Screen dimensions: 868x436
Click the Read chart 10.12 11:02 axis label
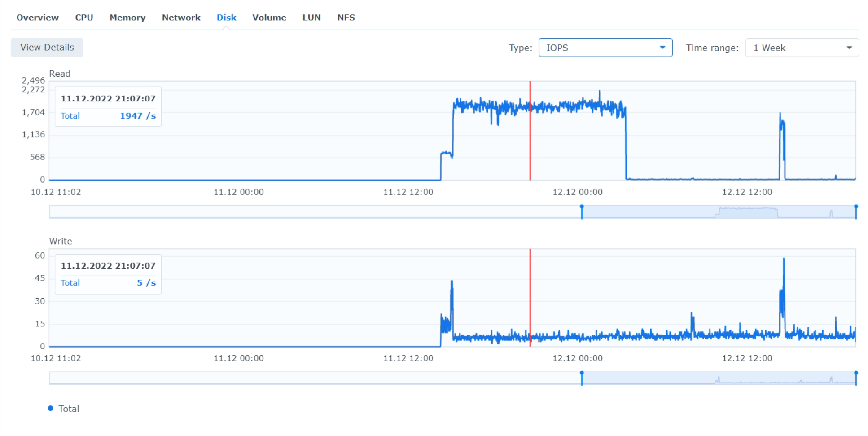click(56, 192)
